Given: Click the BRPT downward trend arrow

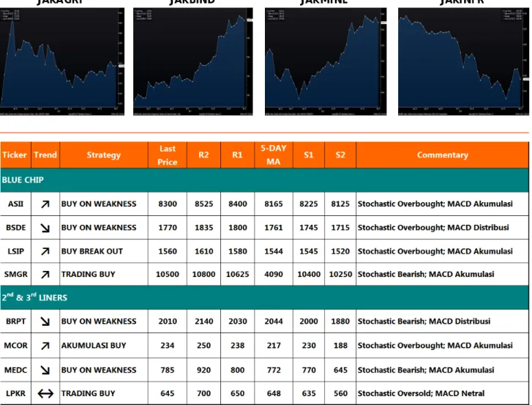Looking at the screenshot, I should [45, 322].
